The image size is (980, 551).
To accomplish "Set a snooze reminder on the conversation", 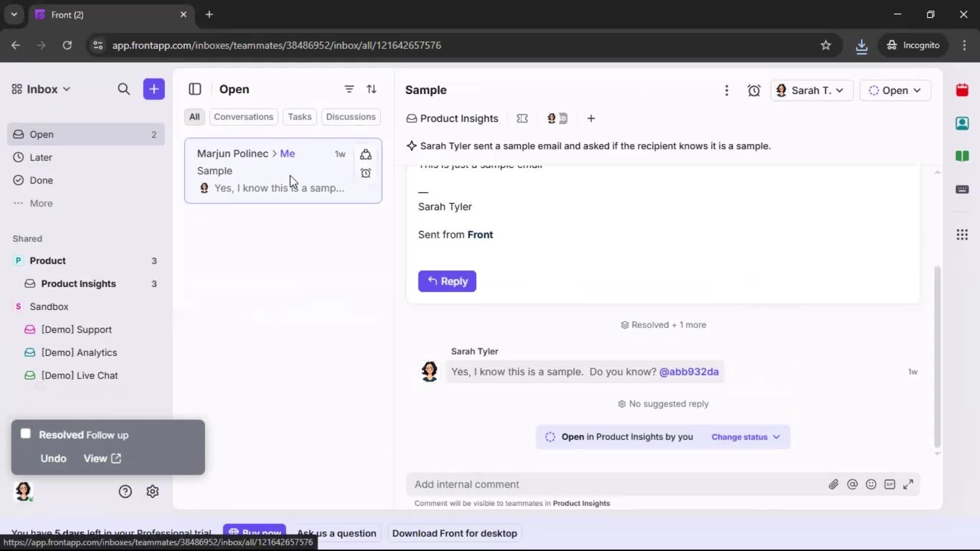I will coord(754,90).
